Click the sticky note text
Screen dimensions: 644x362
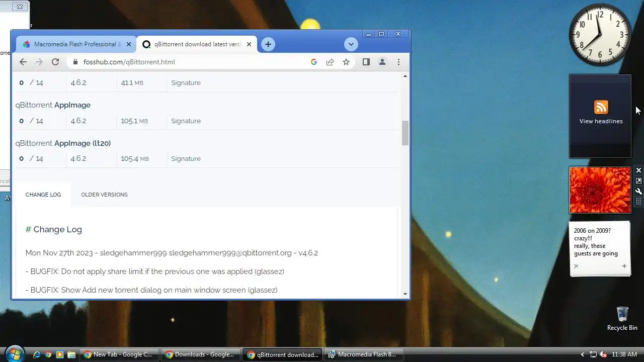point(596,242)
